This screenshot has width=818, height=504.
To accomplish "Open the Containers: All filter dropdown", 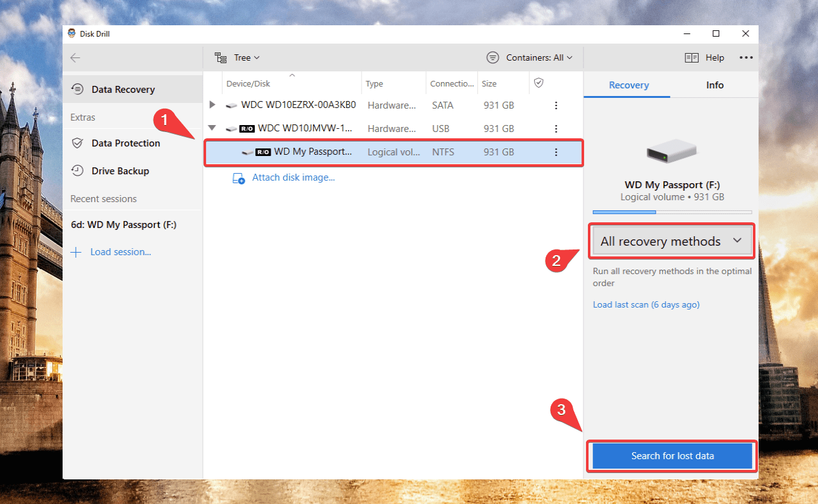I will point(529,57).
